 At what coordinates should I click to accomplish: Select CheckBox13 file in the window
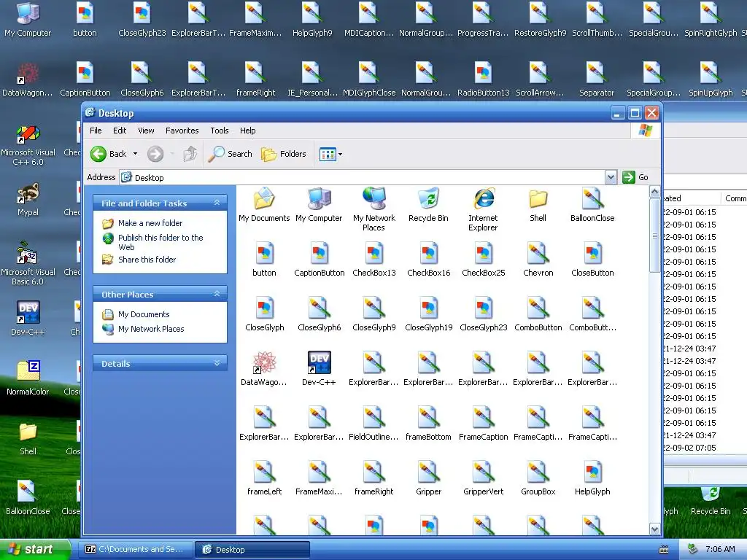pyautogui.click(x=374, y=260)
